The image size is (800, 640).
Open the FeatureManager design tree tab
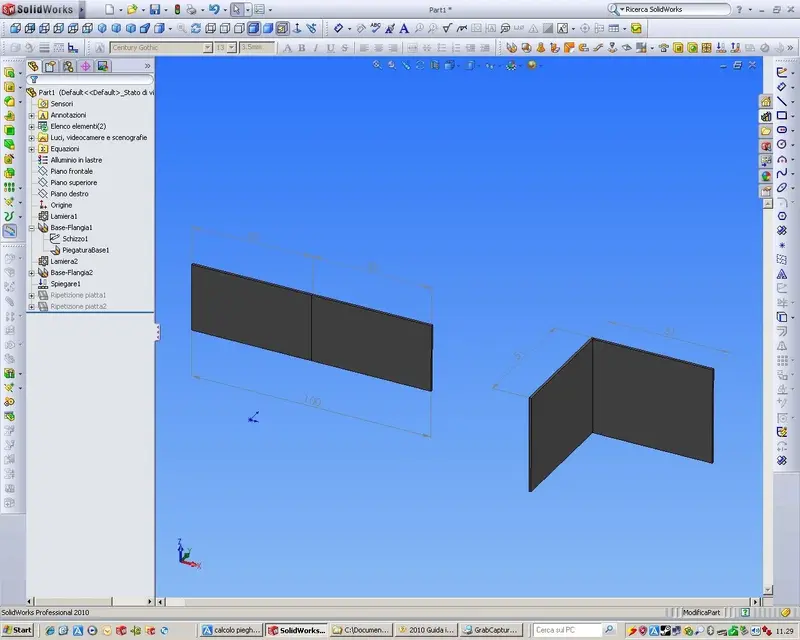[x=33, y=66]
